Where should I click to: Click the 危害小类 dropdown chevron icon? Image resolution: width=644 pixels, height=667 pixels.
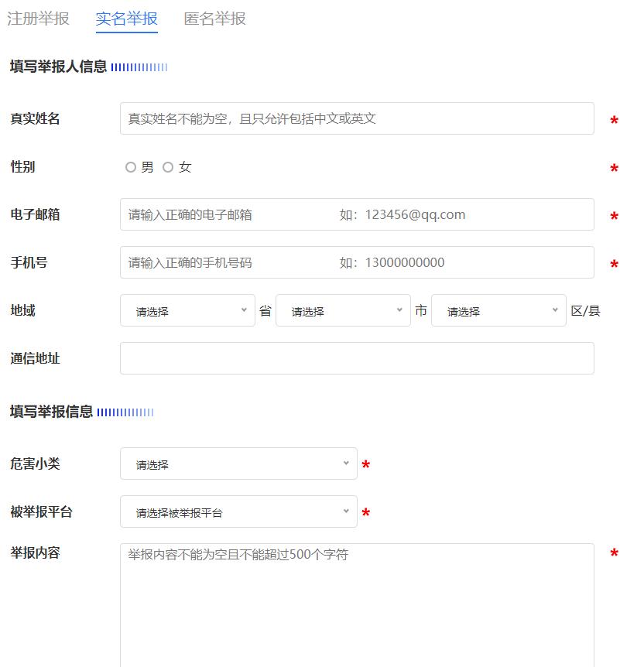(347, 463)
